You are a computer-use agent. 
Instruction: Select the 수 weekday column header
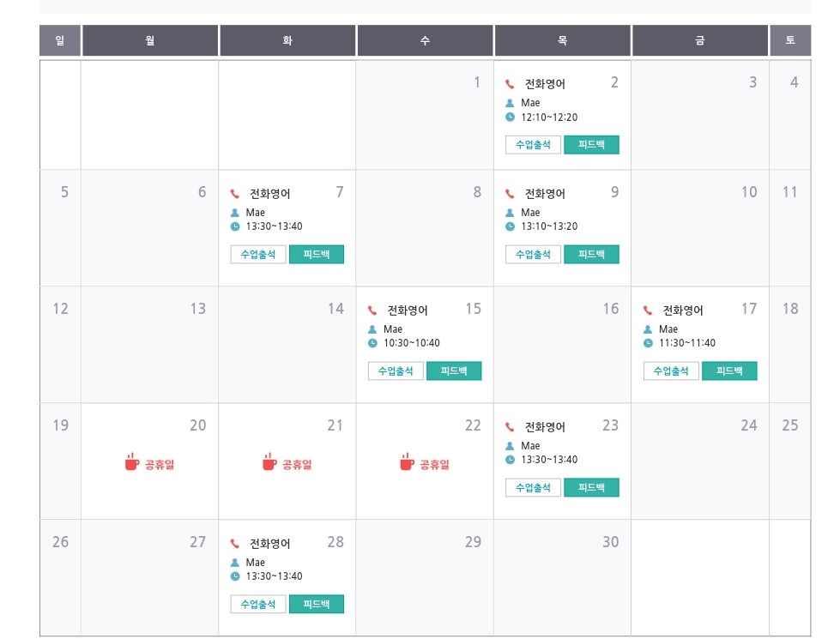click(425, 40)
